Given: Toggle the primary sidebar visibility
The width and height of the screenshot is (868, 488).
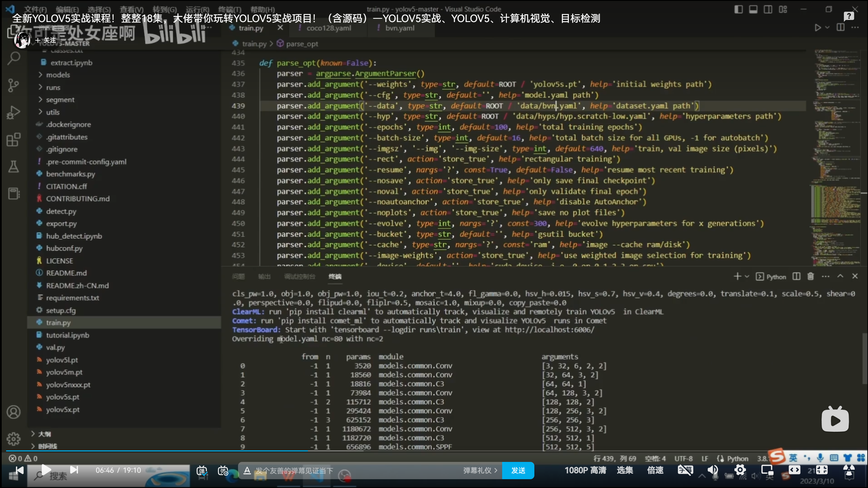Looking at the screenshot, I should pyautogui.click(x=738, y=9).
